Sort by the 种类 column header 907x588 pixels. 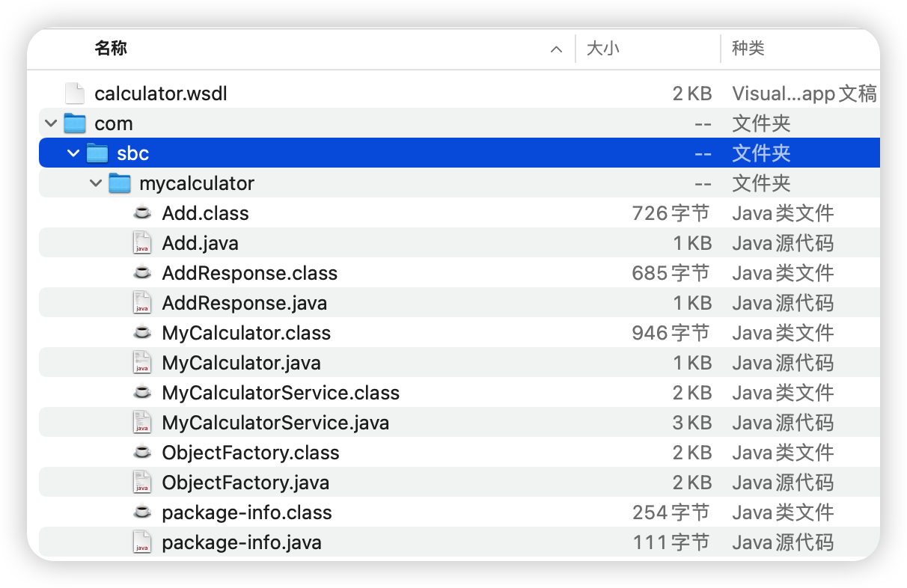(748, 49)
